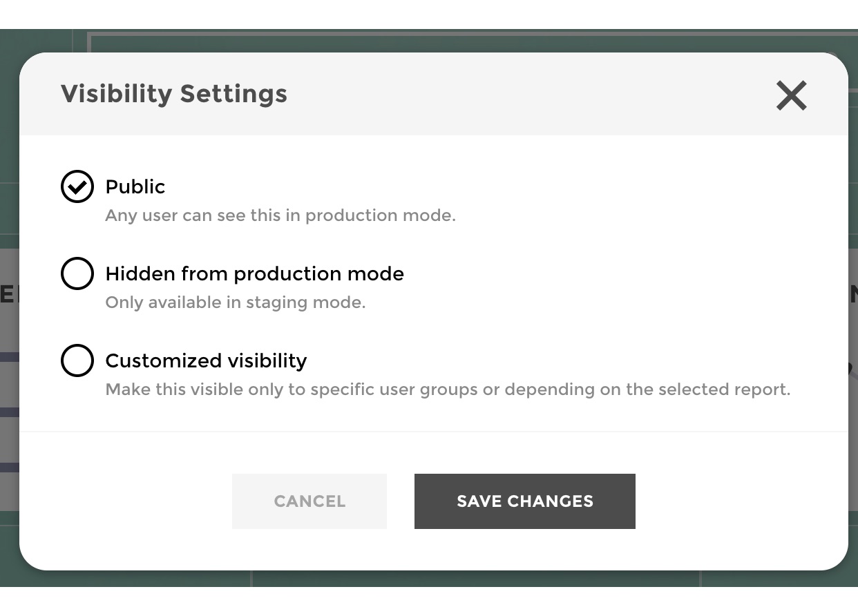Click the Public label text
This screenshot has width=858, height=616.
[135, 186]
